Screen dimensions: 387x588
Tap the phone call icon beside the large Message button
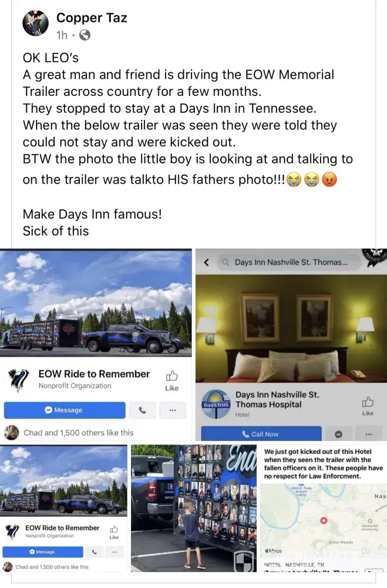pyautogui.click(x=142, y=410)
